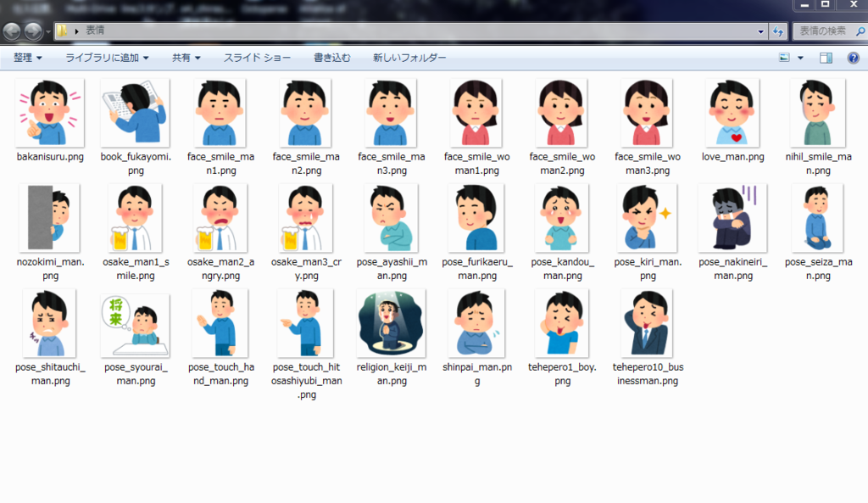Screen dimensions: 868x503
Task: Open help with the question mark icon
Action: point(853,58)
